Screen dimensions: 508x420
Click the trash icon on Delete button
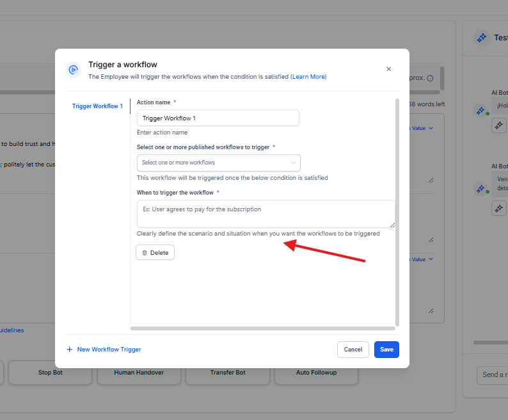pyautogui.click(x=145, y=253)
